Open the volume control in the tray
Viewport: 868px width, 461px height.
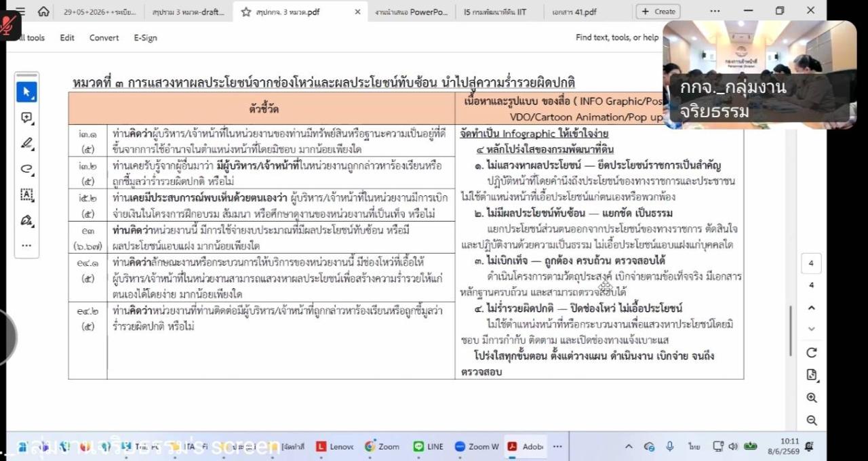[733, 446]
